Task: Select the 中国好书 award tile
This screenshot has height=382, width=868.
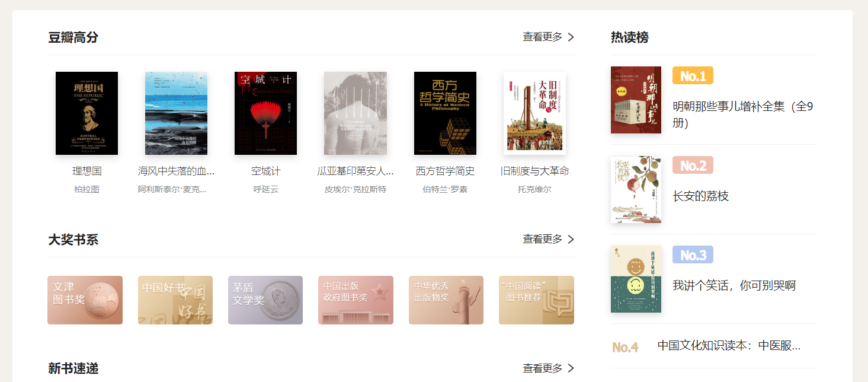Action: click(175, 300)
